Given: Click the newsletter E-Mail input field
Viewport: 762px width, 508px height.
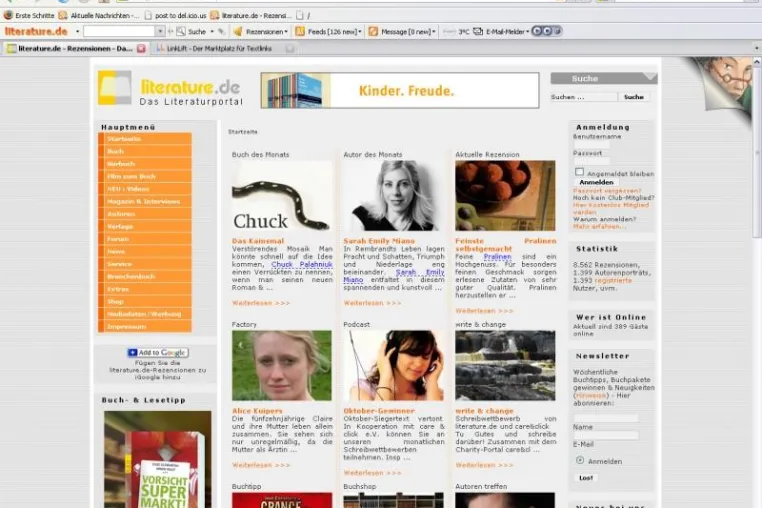Looking at the screenshot, I should click(606, 436).
